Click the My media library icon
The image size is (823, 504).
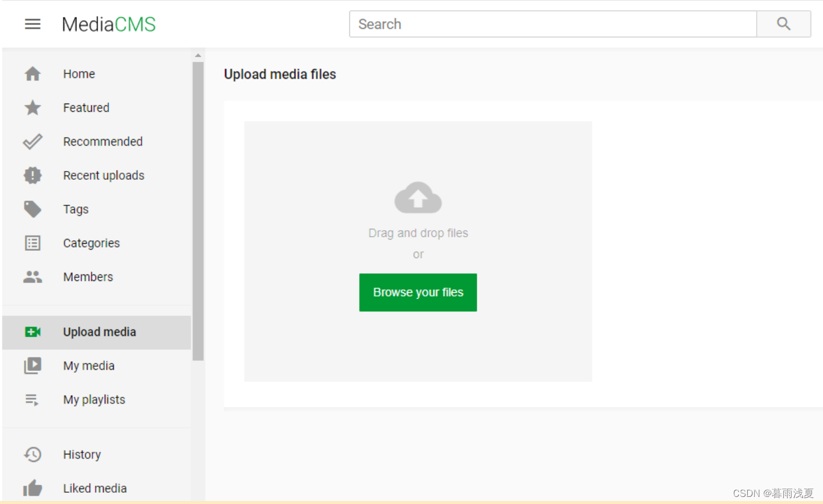pyautogui.click(x=33, y=366)
